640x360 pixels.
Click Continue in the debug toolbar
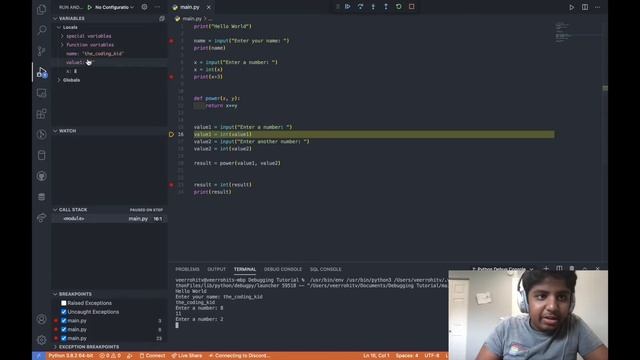click(347, 7)
